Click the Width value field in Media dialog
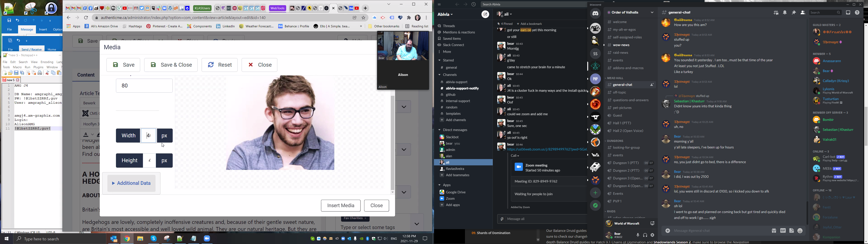Screen dimensions: 868x244 pyautogui.click(x=149, y=136)
